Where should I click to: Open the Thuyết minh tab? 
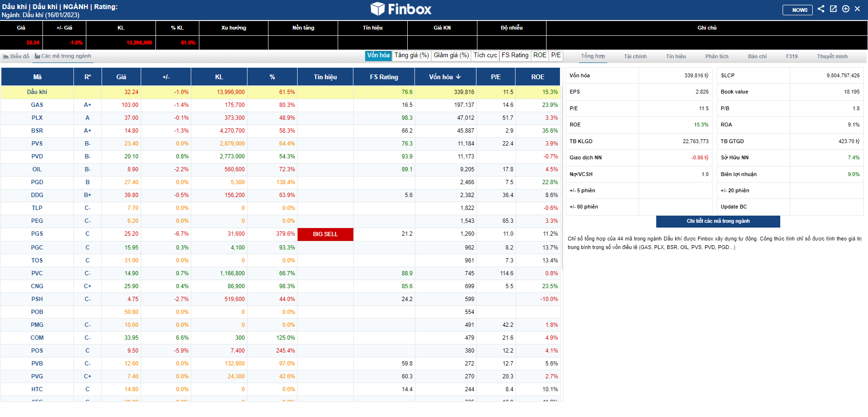[832, 56]
